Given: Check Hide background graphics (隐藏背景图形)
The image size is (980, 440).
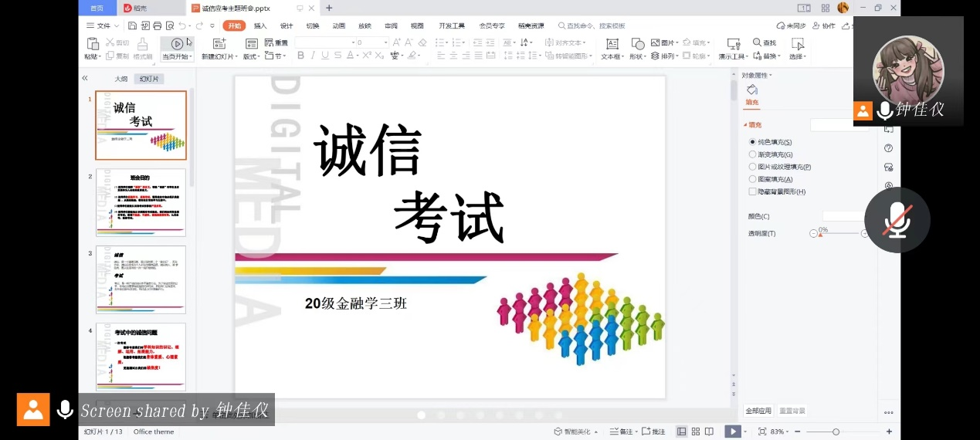Looking at the screenshot, I should pos(753,191).
